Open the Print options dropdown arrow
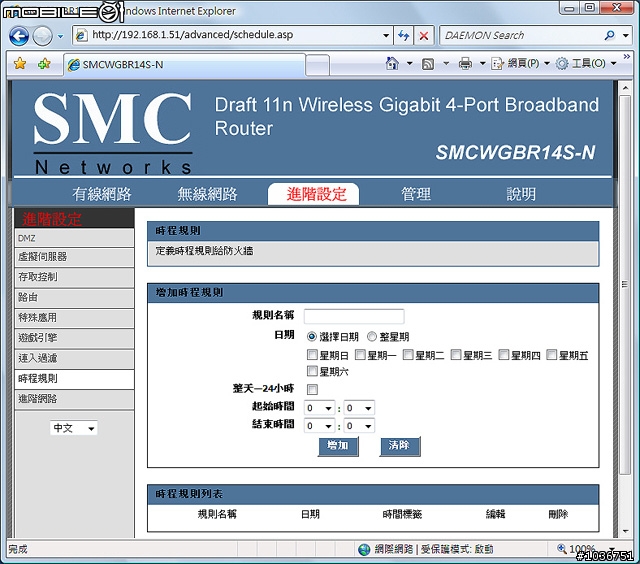Viewport: 640px width, 564px height. coord(482,64)
